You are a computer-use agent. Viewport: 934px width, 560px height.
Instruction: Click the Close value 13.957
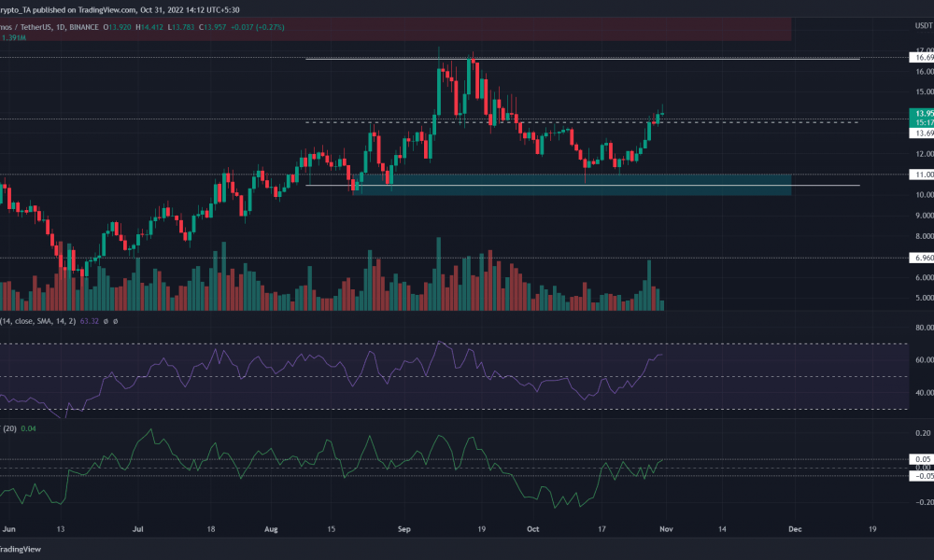(x=215, y=27)
